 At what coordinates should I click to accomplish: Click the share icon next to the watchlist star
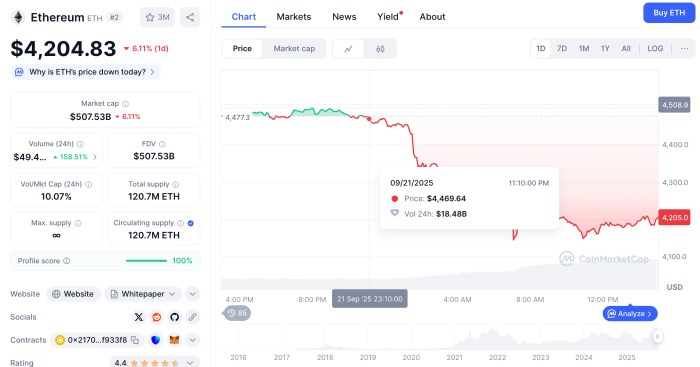tap(190, 17)
